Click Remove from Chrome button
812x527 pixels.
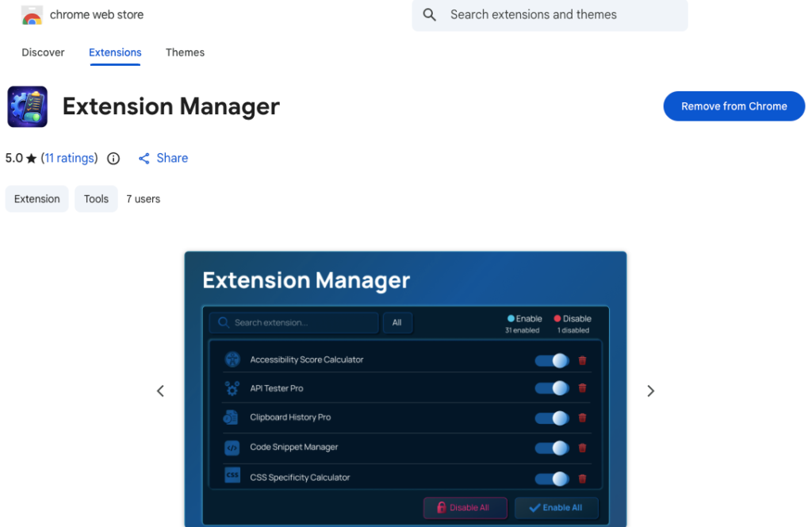pyautogui.click(x=733, y=106)
